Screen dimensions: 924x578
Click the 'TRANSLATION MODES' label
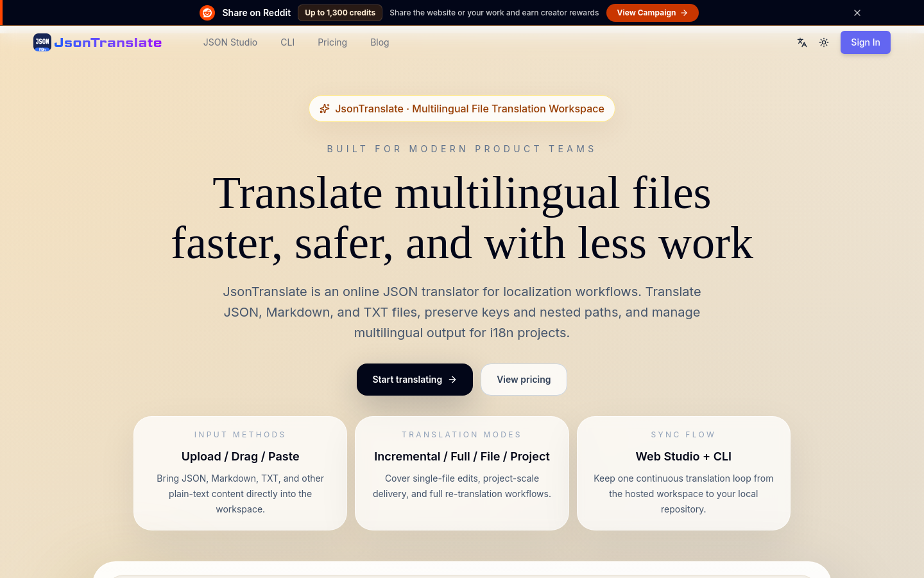(x=462, y=435)
